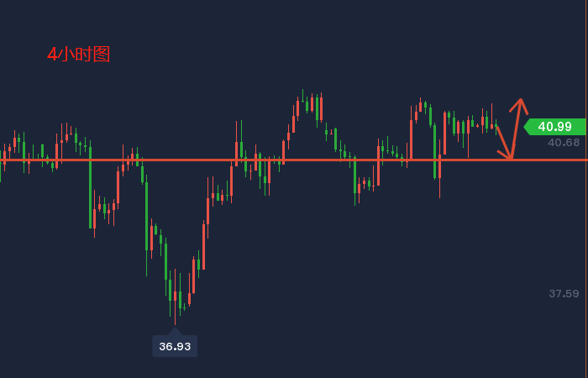Viewport: 588px width, 378px height.
Task: Click the left pointer of the 40.99 tag
Action: coord(528,127)
